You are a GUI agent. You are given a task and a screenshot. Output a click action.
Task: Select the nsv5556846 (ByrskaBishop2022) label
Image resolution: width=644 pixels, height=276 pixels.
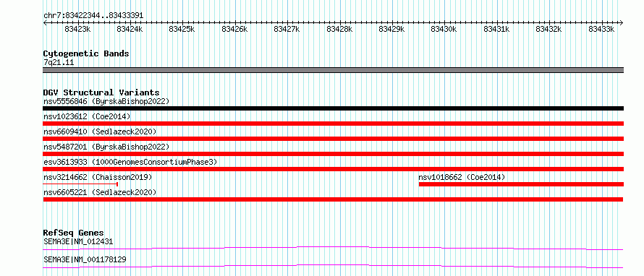click(x=106, y=101)
